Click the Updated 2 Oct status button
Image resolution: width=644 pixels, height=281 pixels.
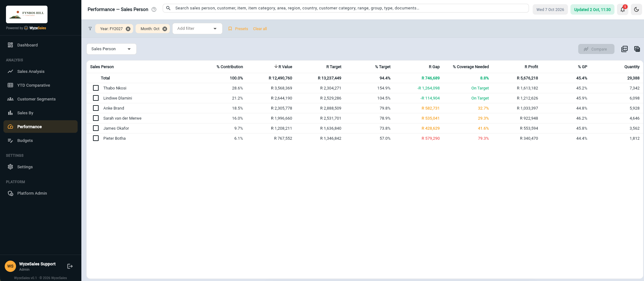click(592, 9)
